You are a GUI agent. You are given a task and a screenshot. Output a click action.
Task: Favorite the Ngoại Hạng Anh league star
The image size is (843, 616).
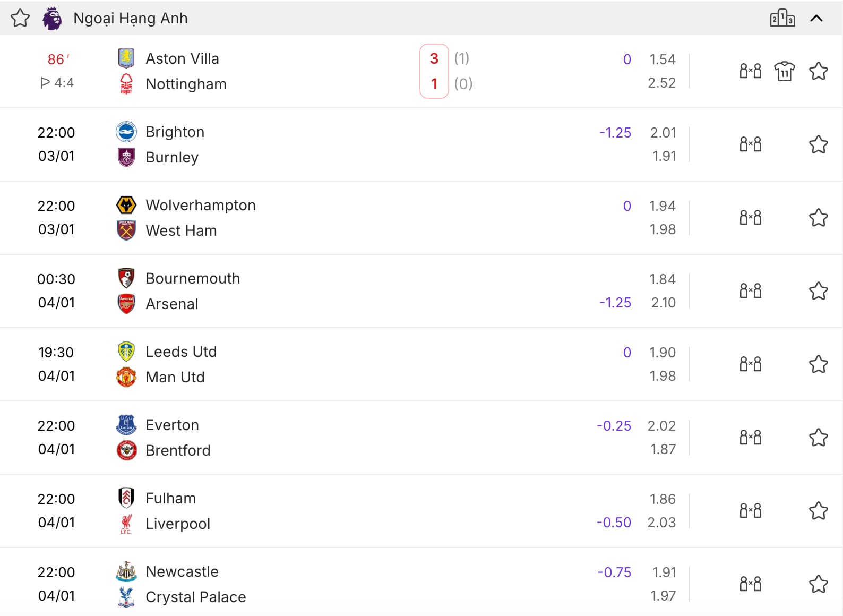[x=20, y=19]
